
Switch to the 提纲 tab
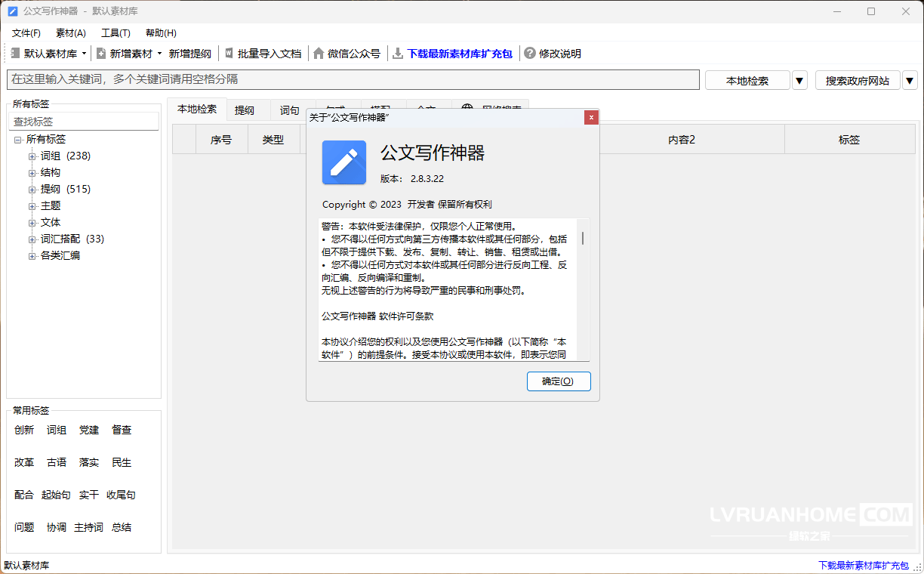245,110
